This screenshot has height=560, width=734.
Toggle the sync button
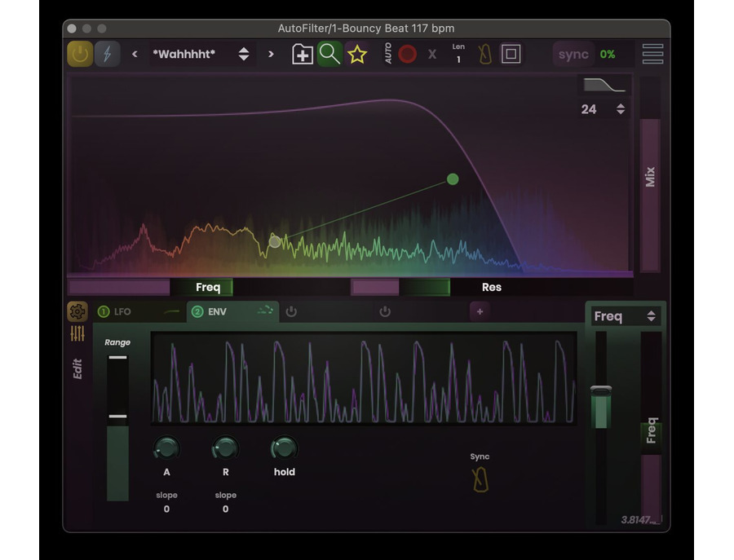(x=573, y=55)
